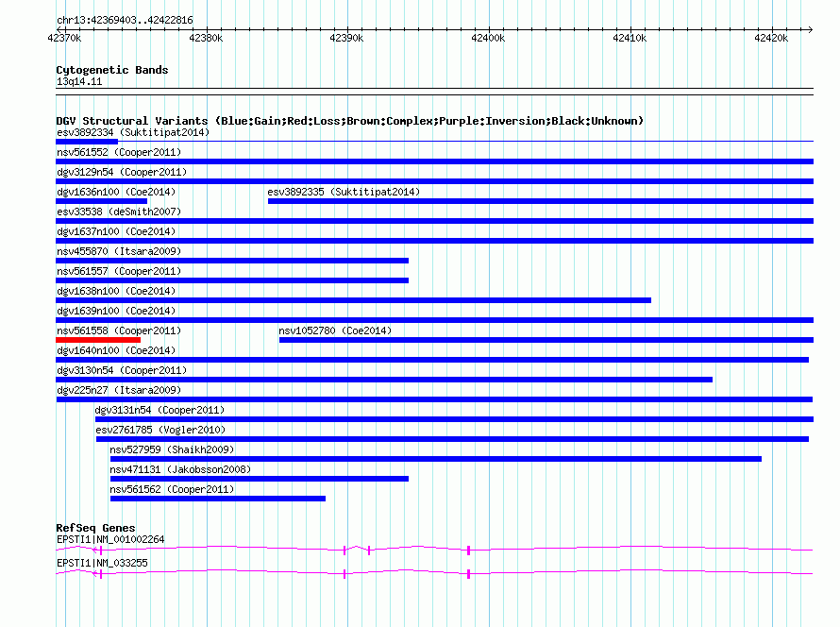The image size is (840, 627).
Task: Click the nsv1052780 (Coe2014) label
Action: pyautogui.click(x=335, y=330)
